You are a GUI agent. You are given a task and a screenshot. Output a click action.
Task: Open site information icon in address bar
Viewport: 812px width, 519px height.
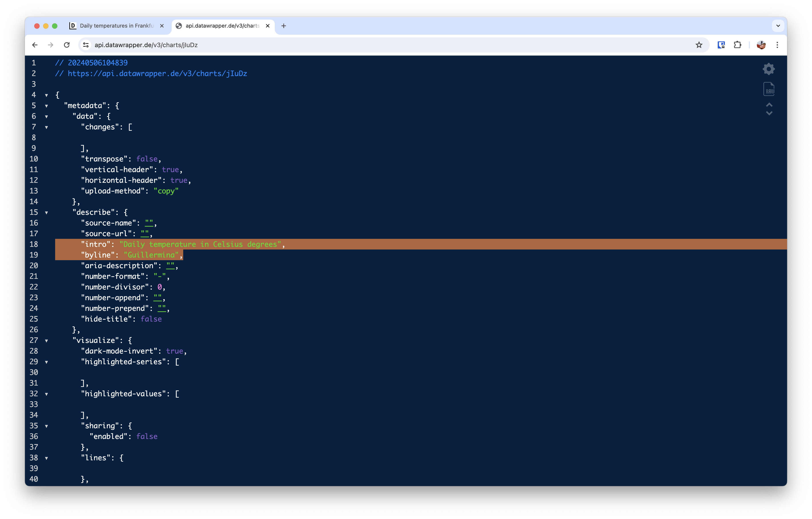86,45
